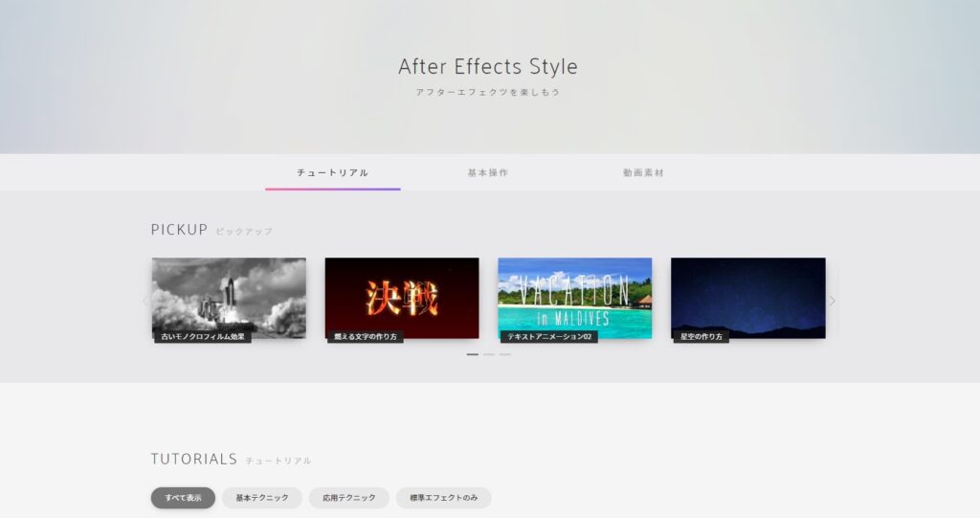980x518 pixels.
Task: Filter tutorials by 応用テクニック
Action: click(x=349, y=498)
